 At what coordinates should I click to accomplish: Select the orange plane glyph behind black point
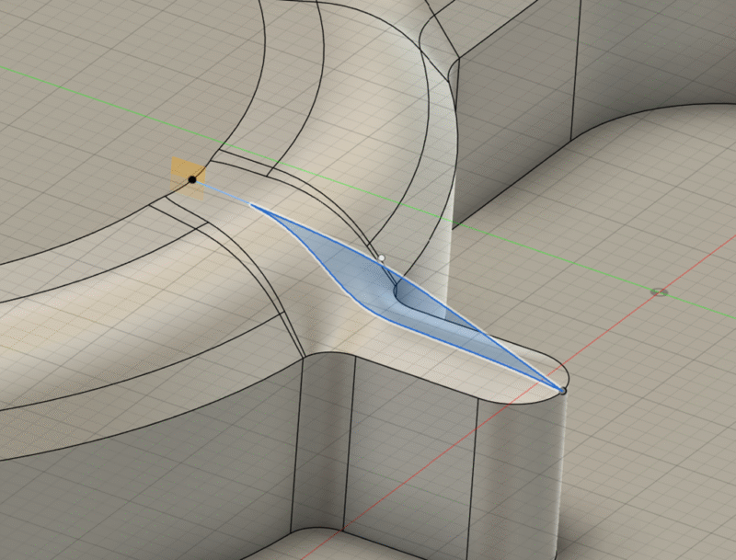click(179, 167)
